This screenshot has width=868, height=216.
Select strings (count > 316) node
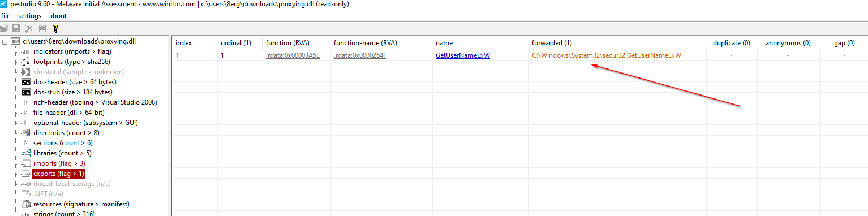64,214
